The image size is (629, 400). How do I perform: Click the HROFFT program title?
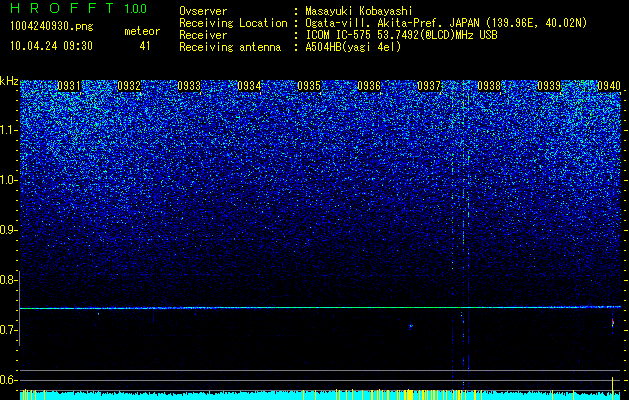[62, 8]
